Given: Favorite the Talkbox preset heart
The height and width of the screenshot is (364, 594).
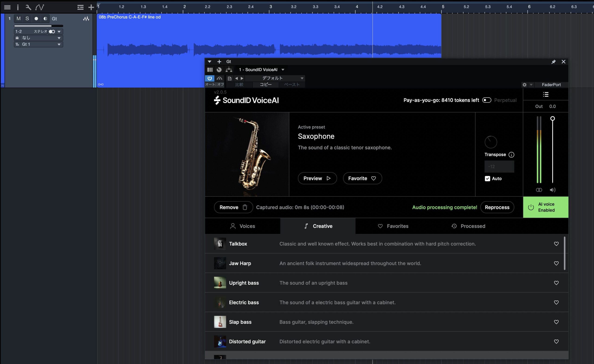Looking at the screenshot, I should 556,244.
